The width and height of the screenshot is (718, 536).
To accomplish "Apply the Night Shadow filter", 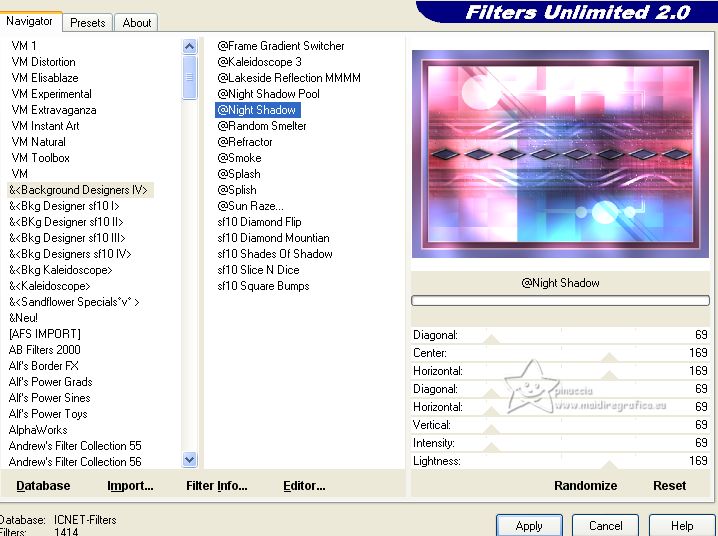I will coord(529,525).
